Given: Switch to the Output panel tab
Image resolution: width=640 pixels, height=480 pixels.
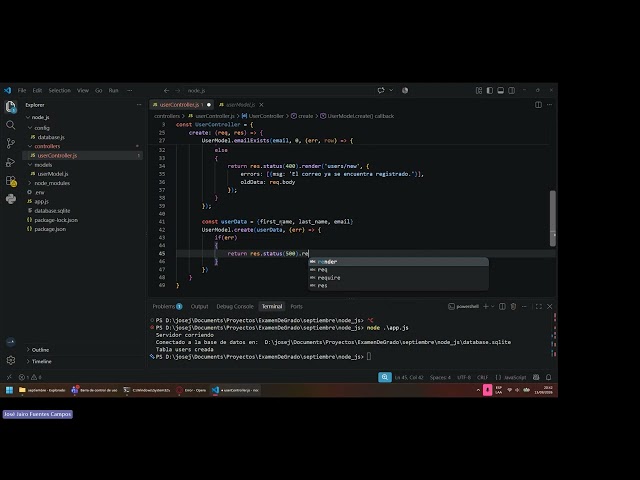Looking at the screenshot, I should 200,306.
